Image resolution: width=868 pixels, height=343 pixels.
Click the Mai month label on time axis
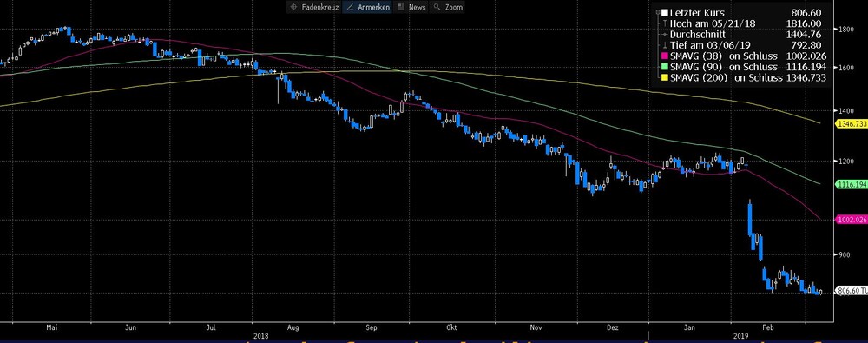click(x=52, y=328)
